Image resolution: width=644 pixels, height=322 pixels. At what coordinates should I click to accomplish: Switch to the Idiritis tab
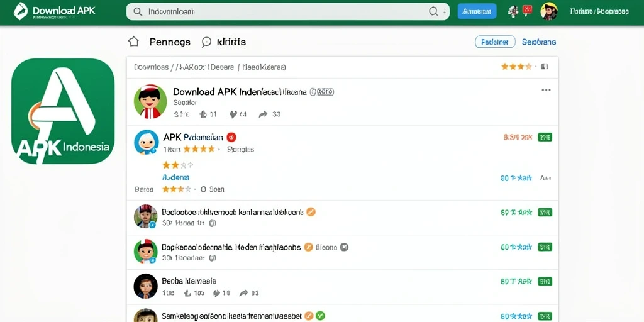[231, 42]
